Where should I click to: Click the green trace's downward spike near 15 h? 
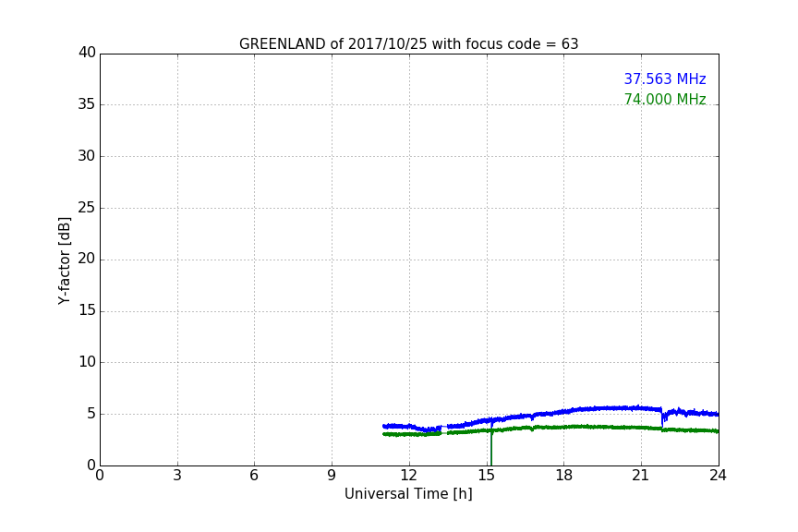click(x=491, y=448)
